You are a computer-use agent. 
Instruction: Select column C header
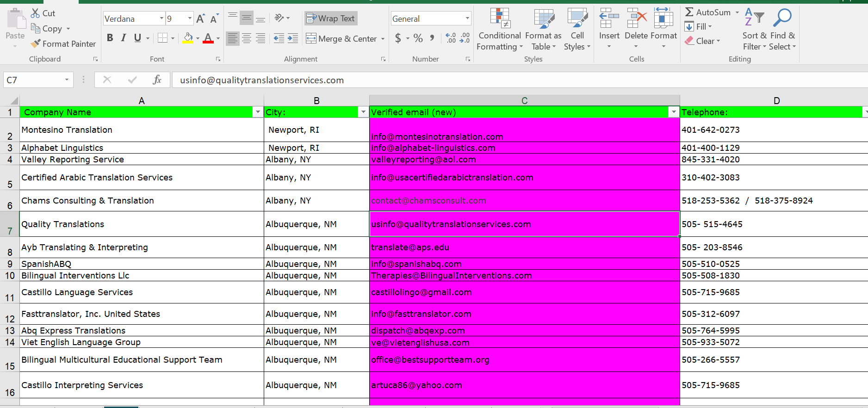point(524,100)
